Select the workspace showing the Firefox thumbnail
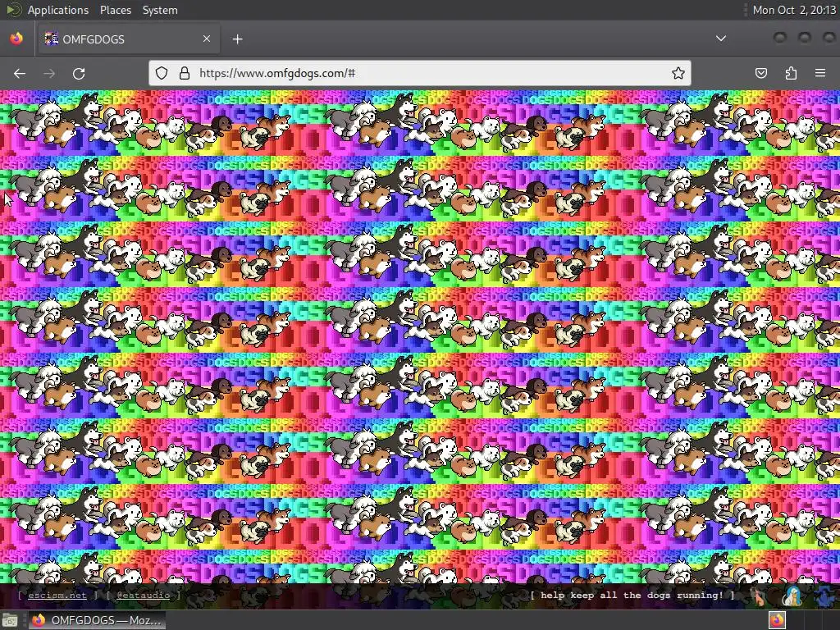The width and height of the screenshot is (840, 630). pyautogui.click(x=777, y=620)
